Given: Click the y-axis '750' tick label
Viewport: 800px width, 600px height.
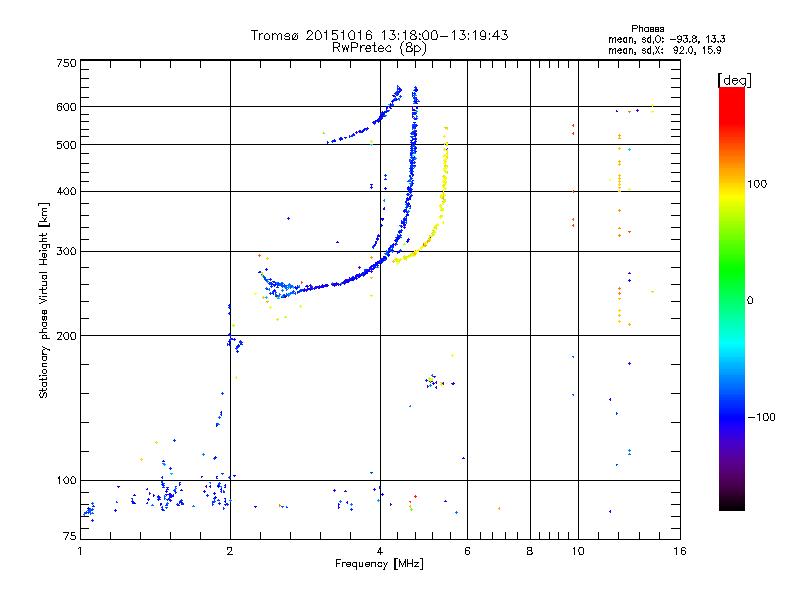Looking at the screenshot, I should tap(67, 63).
